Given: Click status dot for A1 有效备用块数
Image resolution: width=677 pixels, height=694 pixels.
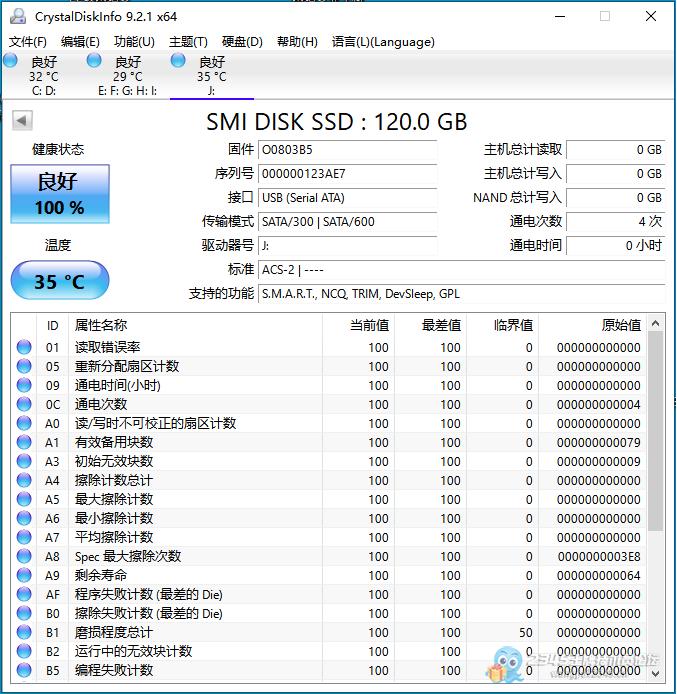Looking at the screenshot, I should (x=24, y=443).
